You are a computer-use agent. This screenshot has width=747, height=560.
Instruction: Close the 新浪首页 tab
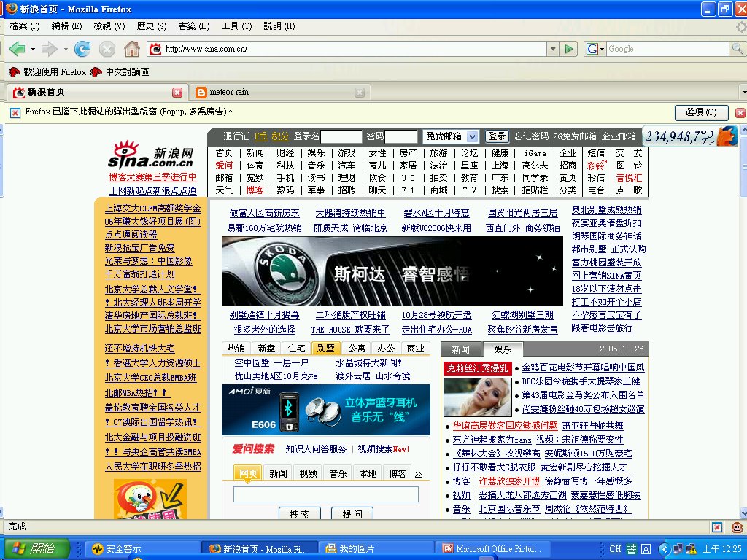tap(177, 93)
